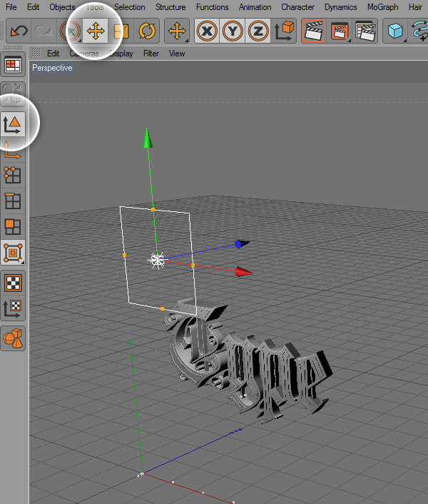The width and height of the screenshot is (428, 504).
Task: Open the Dynamics menu
Action: pos(341,7)
